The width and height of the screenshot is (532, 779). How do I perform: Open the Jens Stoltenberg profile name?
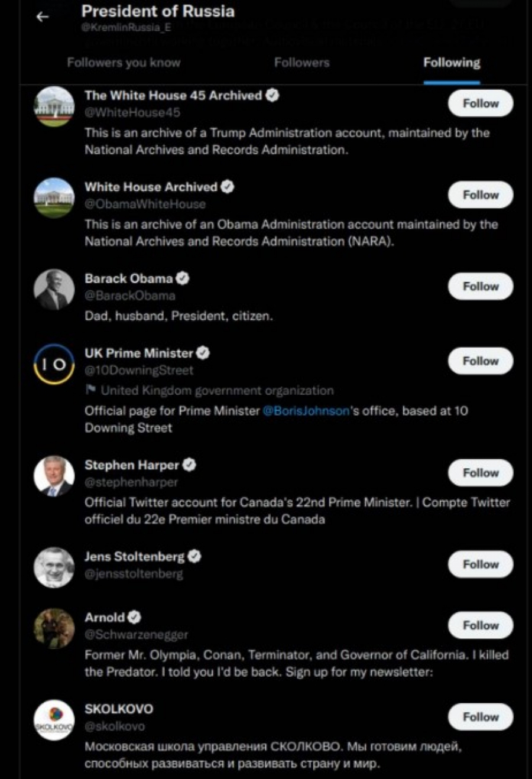tap(134, 556)
